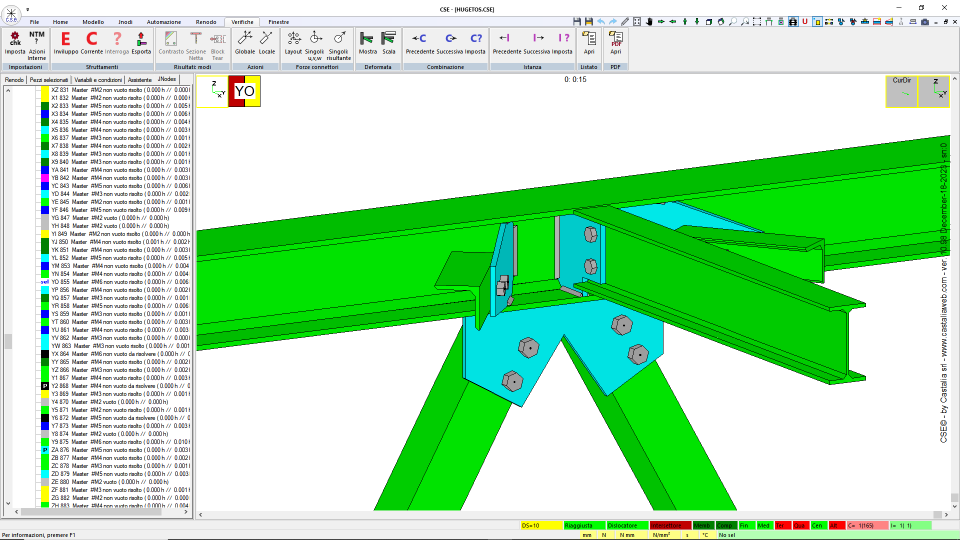This screenshot has height=540, width=960.
Task: Select list row YB 842
Action: [114, 178]
